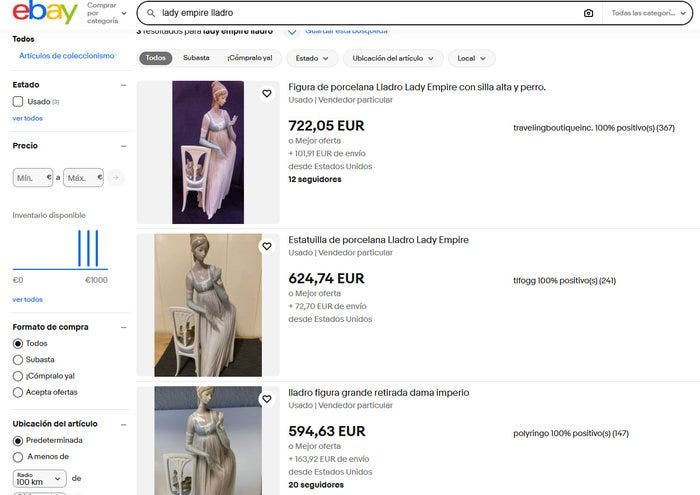Open purple background figurine thumbnail
Viewport: 700px width, 495px height.
pos(208,152)
